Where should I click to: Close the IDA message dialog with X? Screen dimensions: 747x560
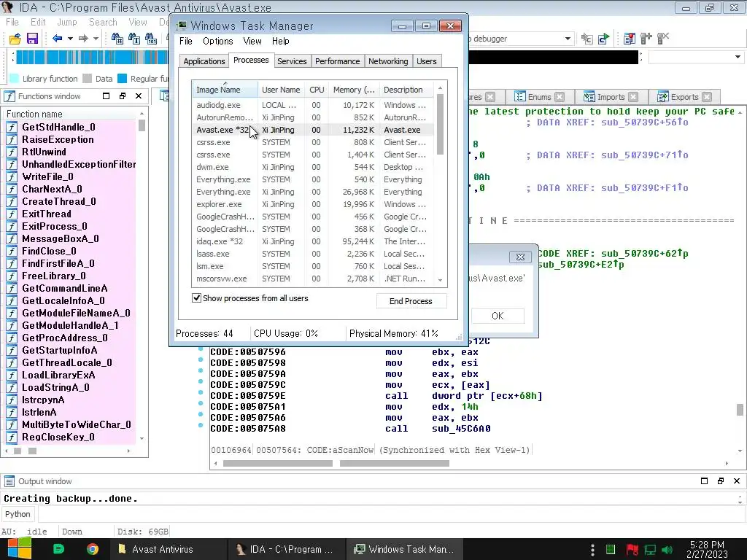pyautogui.click(x=520, y=257)
